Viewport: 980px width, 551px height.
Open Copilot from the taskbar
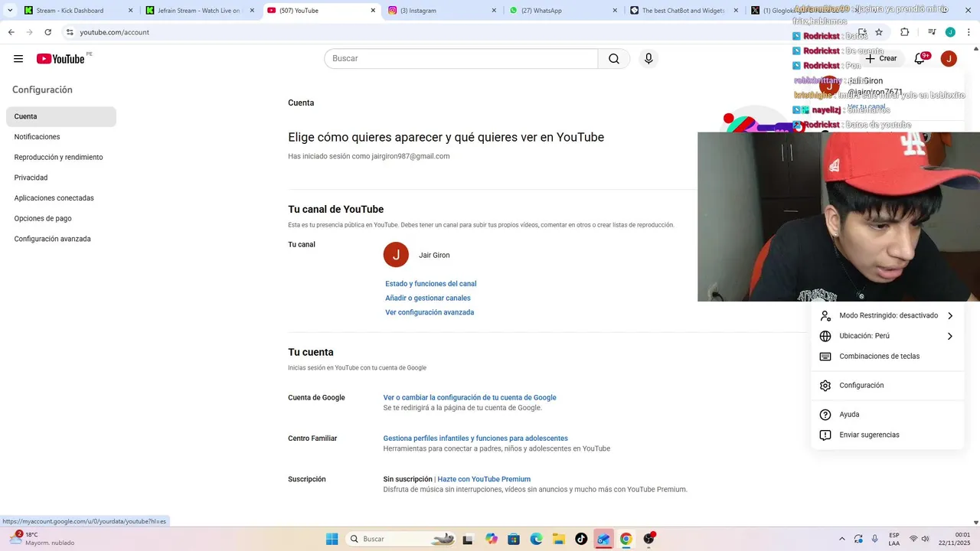pos(492,539)
